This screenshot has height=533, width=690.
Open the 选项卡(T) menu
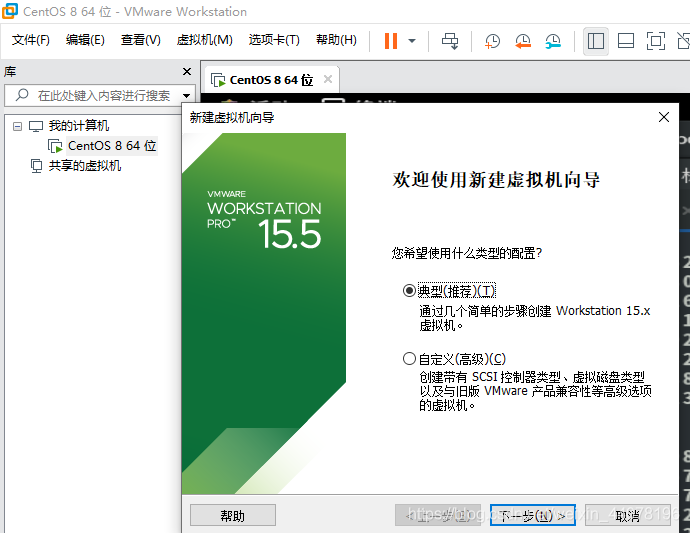point(274,40)
